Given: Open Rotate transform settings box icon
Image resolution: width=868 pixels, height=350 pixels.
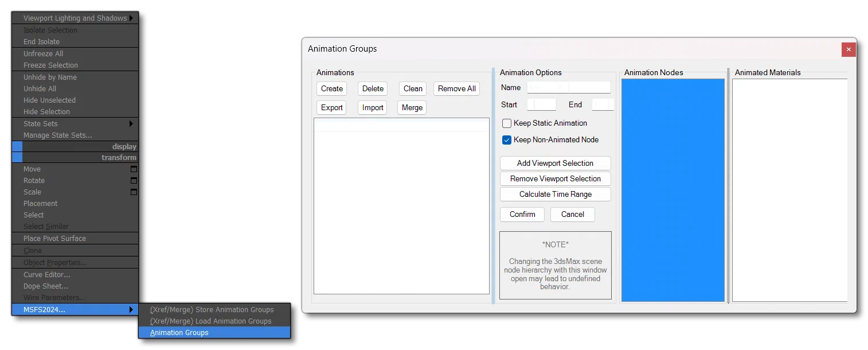Looking at the screenshot, I should [134, 181].
